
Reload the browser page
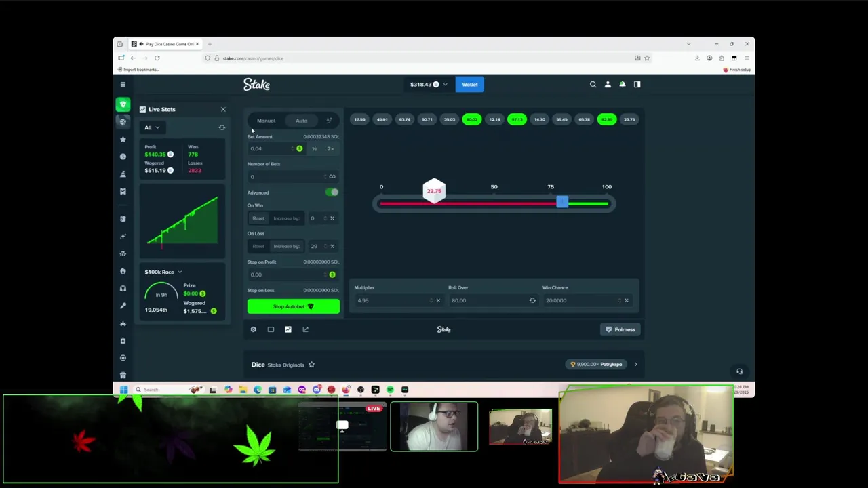pyautogui.click(x=157, y=58)
